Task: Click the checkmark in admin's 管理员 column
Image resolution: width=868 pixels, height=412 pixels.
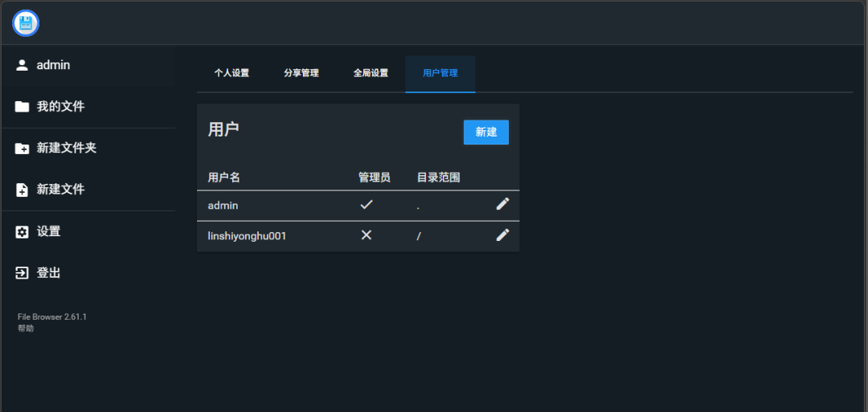Action: click(x=366, y=205)
